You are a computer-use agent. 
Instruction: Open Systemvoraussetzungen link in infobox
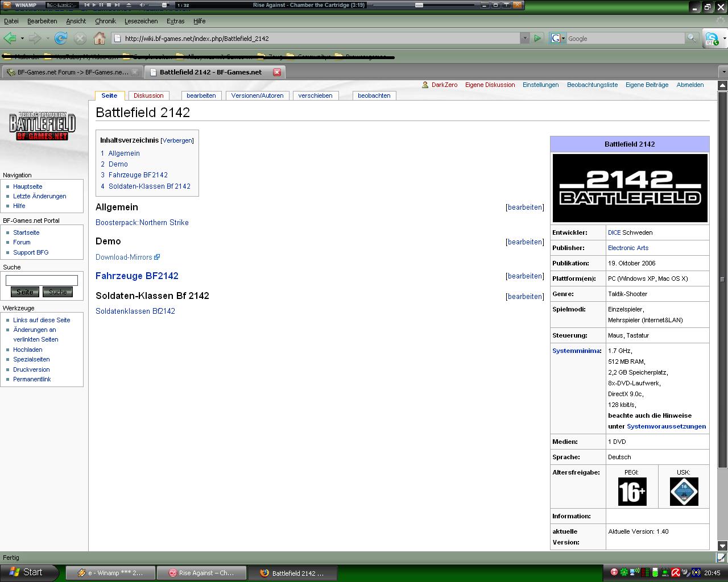666,426
